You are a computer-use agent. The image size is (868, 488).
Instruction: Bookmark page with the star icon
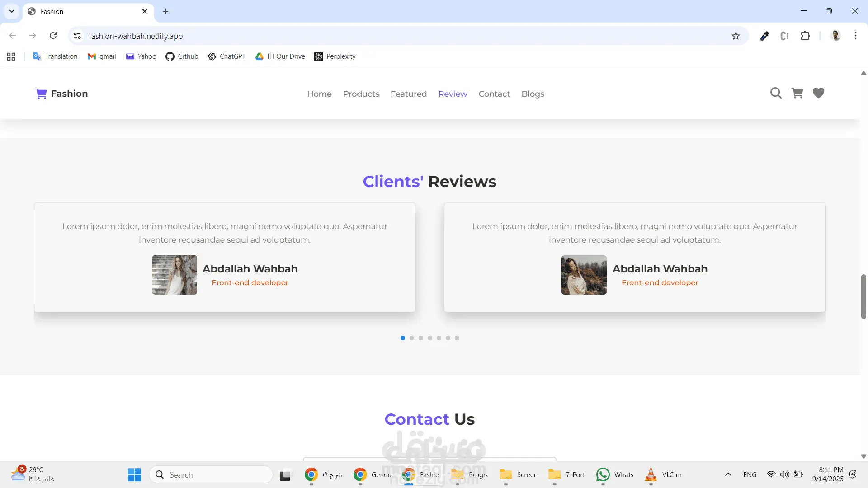736,36
